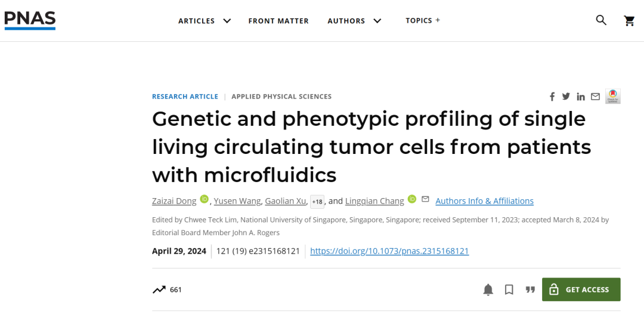
Task: Open Authors Info & Affiliations
Action: coord(484,201)
